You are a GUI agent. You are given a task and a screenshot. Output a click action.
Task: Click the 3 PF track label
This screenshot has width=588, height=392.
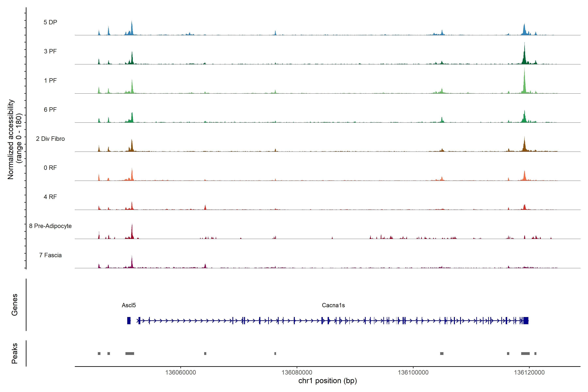click(50, 51)
